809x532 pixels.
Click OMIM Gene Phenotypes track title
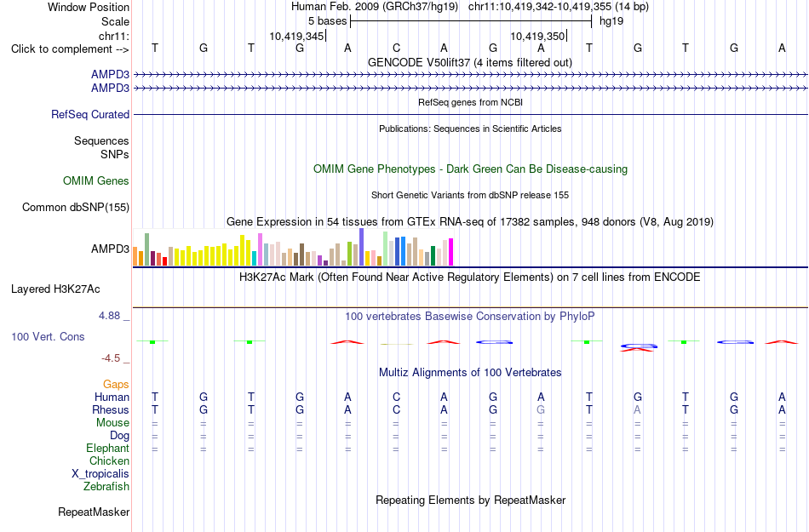point(471,169)
